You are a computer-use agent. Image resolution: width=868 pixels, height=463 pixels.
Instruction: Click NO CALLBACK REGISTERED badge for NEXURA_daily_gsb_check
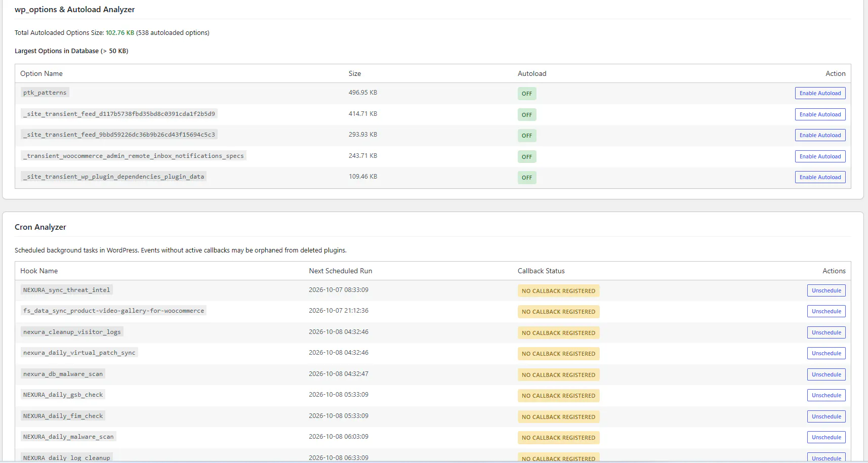click(558, 396)
